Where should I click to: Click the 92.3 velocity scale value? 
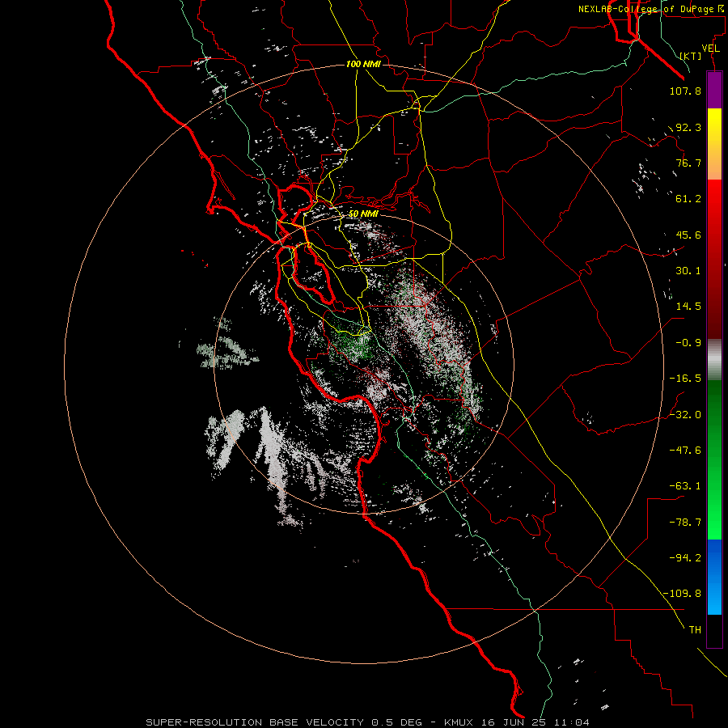(x=688, y=127)
